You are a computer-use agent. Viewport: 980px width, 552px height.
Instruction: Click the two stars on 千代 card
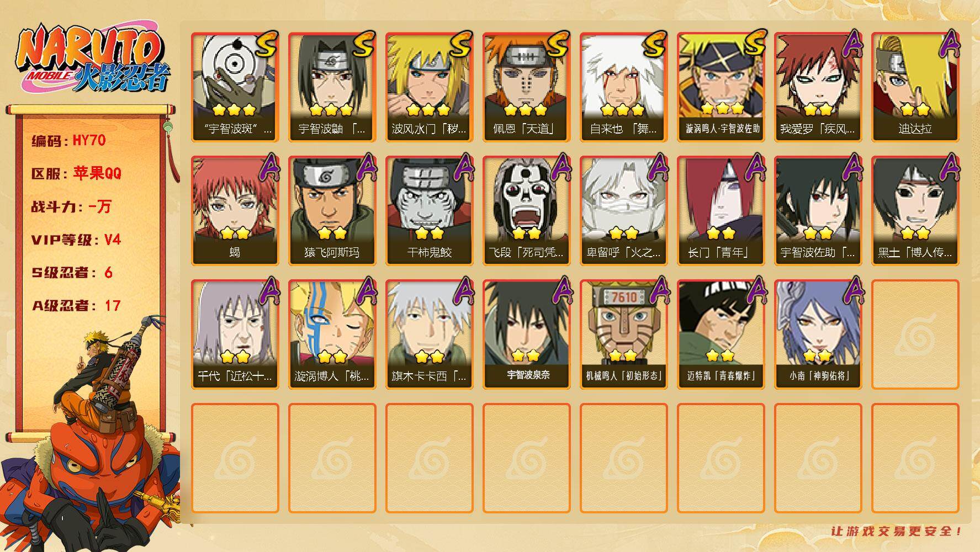coord(235,356)
